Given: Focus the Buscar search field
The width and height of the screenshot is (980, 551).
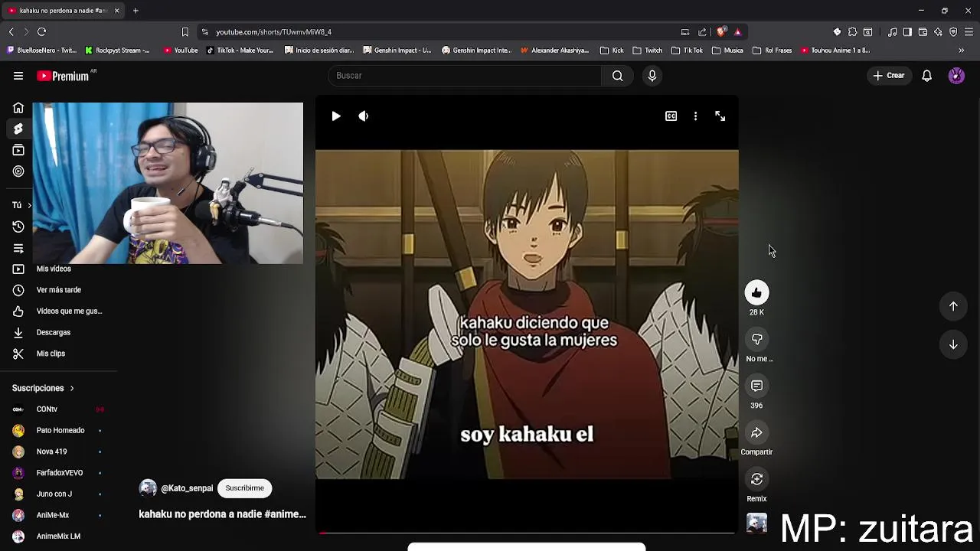Looking at the screenshot, I should coord(465,76).
